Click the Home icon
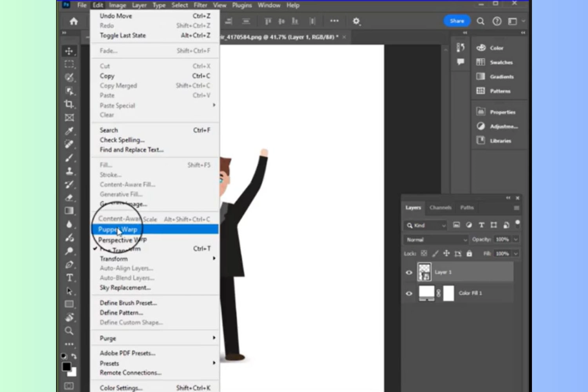The image size is (588, 392). pos(74,21)
